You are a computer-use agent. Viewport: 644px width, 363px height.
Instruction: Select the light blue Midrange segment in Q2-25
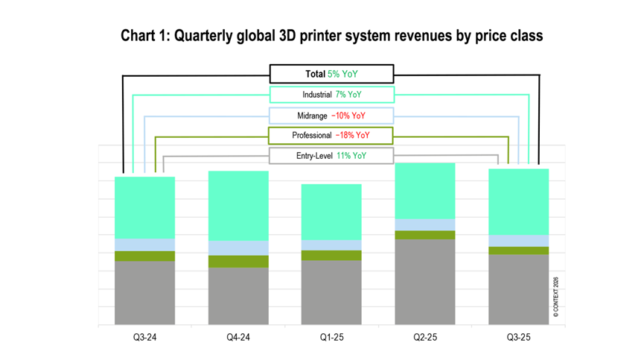[424, 224]
